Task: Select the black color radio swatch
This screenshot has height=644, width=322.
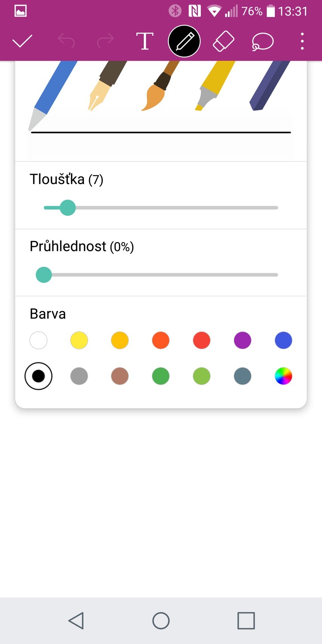Action: click(x=39, y=376)
